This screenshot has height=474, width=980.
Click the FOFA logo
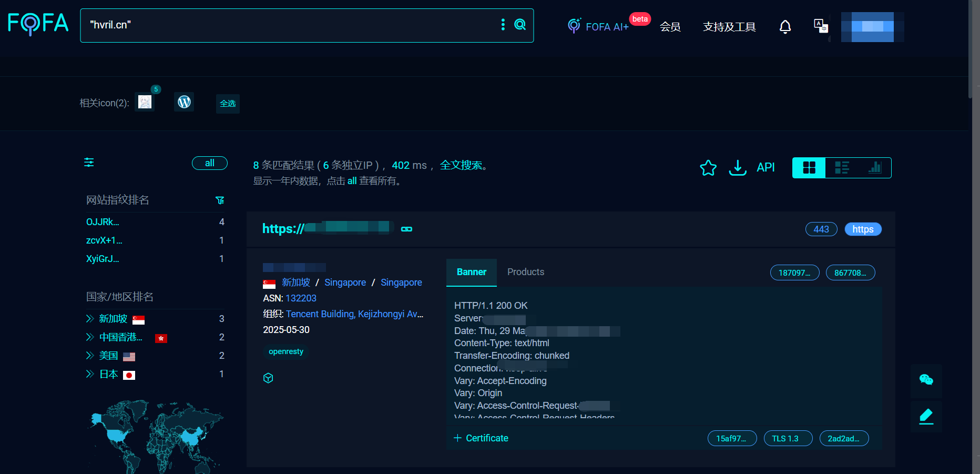pyautogui.click(x=38, y=24)
